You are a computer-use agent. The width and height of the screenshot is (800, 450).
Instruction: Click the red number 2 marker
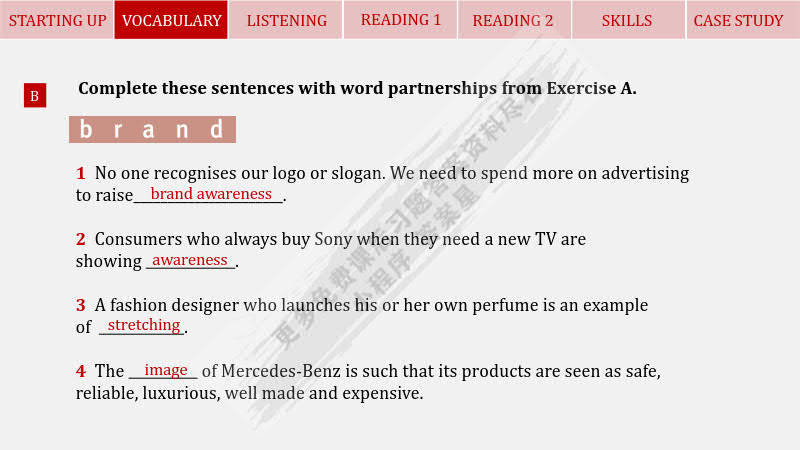(x=81, y=239)
